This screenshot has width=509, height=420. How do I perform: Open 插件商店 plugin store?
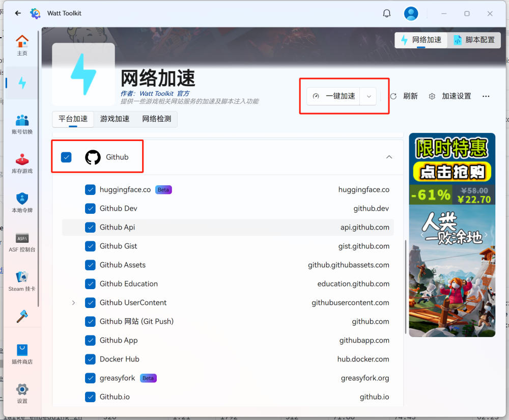(22, 354)
